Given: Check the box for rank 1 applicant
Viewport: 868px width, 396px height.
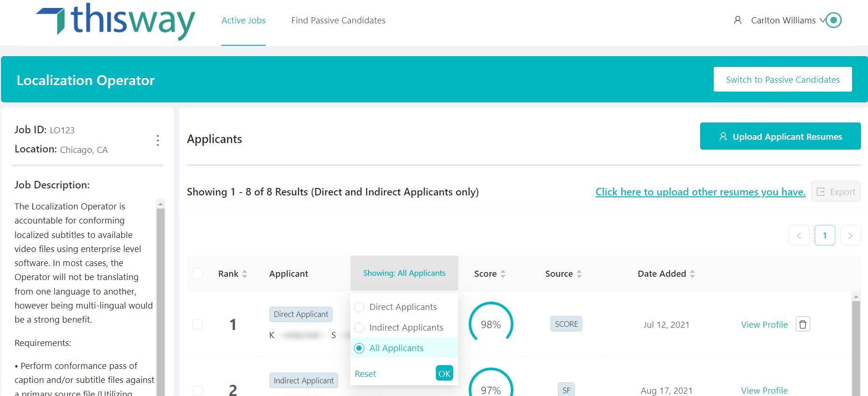Looking at the screenshot, I should point(197,324).
